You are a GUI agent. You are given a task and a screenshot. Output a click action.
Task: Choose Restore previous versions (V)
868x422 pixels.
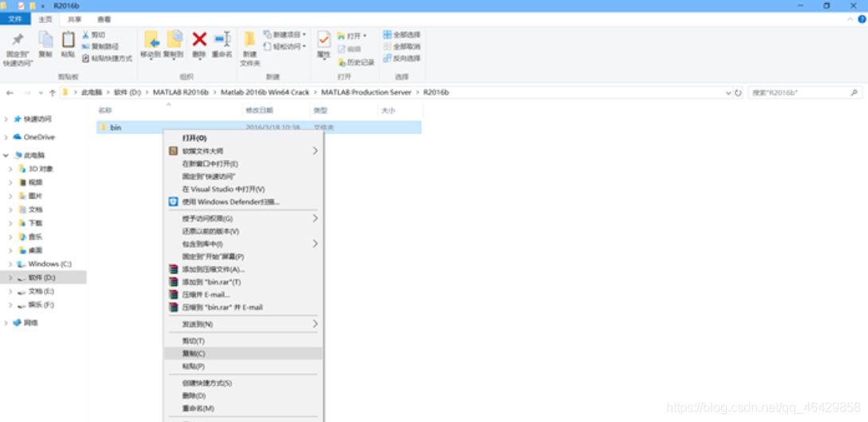pyautogui.click(x=244, y=231)
